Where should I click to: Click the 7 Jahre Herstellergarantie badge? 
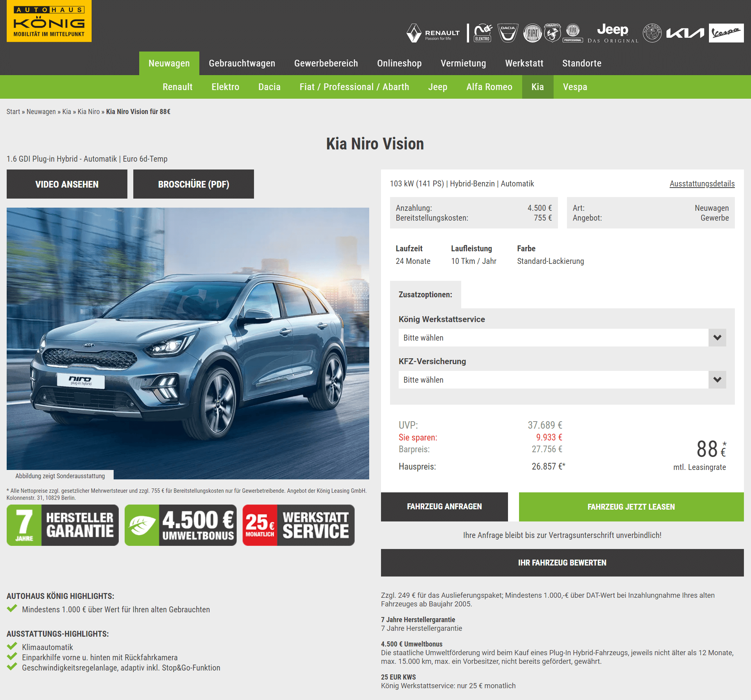click(63, 525)
